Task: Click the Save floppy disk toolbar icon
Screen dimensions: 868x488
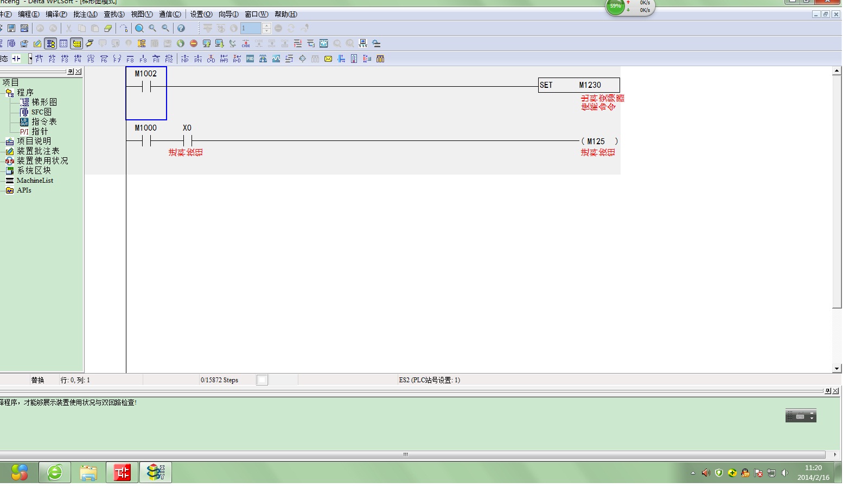Action: click(11, 28)
